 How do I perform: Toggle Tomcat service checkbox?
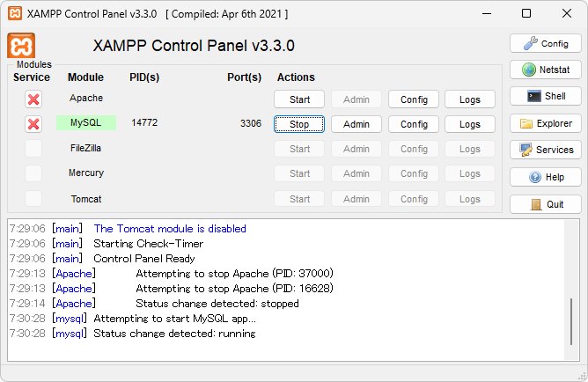click(33, 199)
